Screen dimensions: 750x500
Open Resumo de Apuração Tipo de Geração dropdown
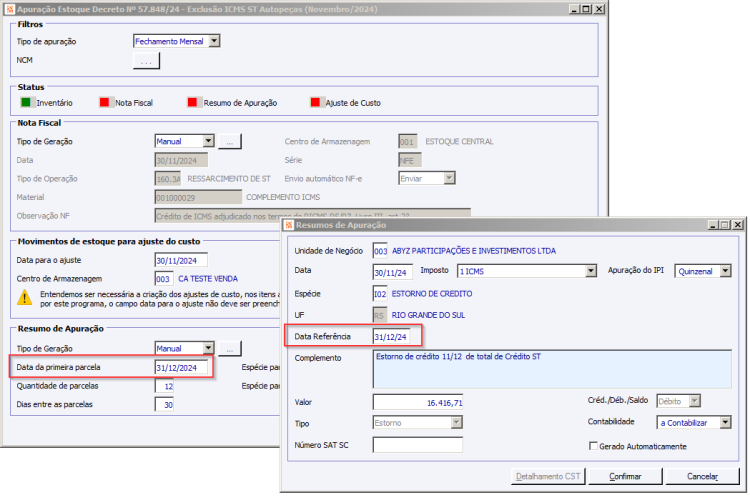[x=209, y=348]
